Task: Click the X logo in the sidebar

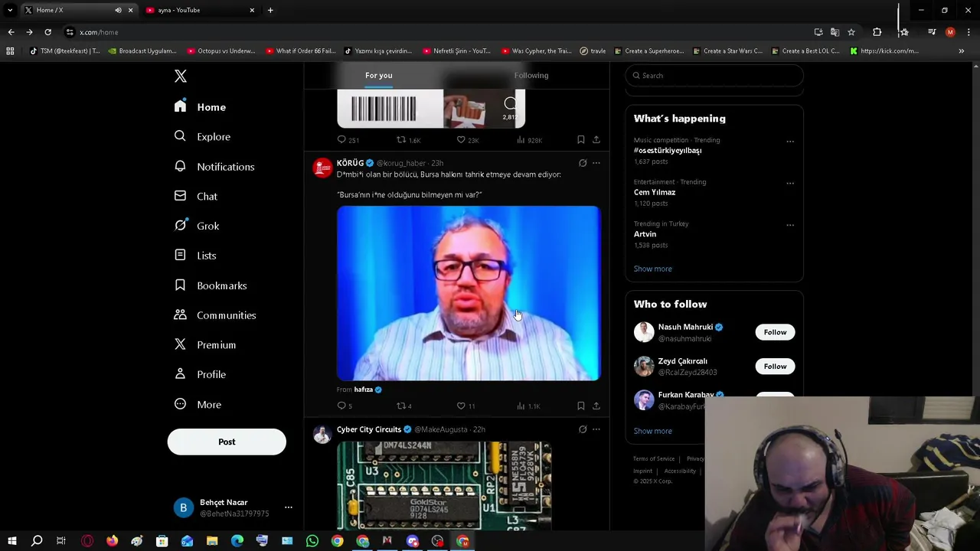Action: click(181, 76)
